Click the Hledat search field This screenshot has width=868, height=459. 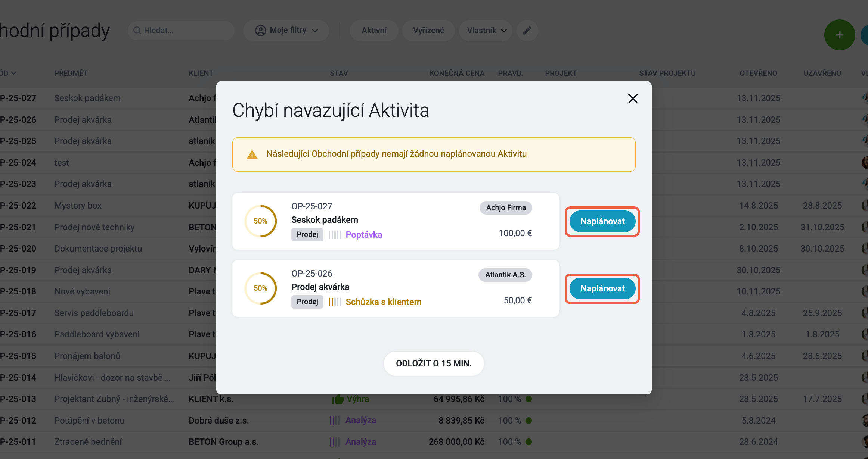(x=181, y=31)
